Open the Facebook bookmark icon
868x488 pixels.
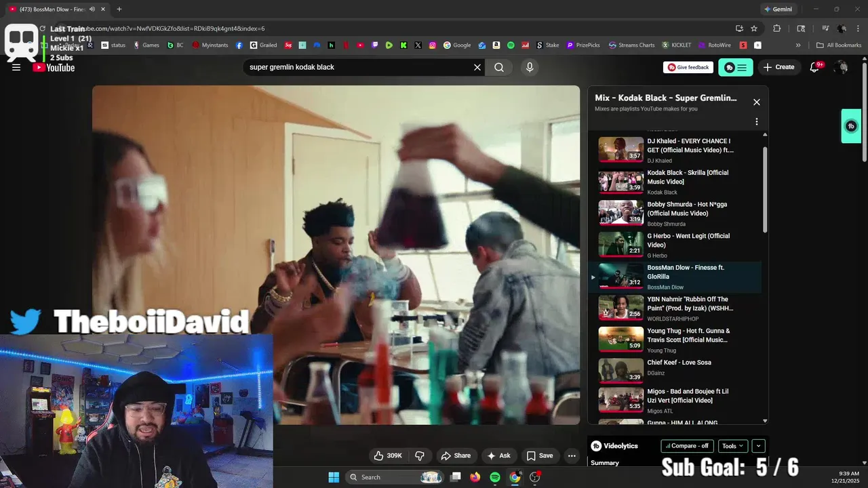click(239, 45)
